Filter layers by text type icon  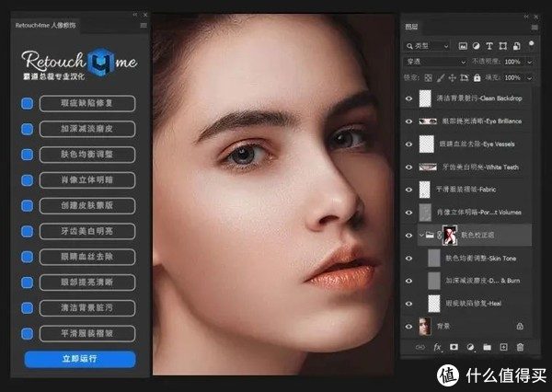point(489,46)
